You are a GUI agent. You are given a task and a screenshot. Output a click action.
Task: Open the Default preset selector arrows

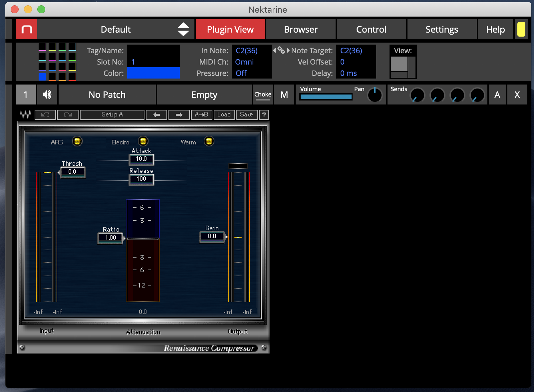tap(183, 29)
